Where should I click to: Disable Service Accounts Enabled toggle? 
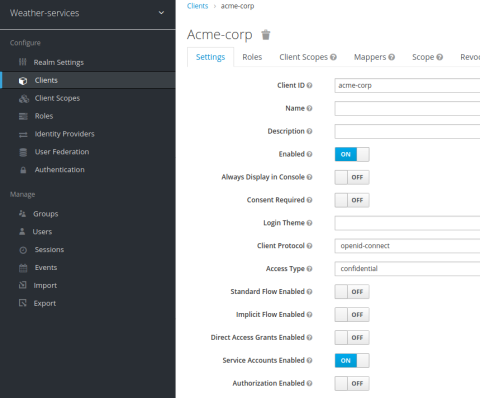point(352,360)
